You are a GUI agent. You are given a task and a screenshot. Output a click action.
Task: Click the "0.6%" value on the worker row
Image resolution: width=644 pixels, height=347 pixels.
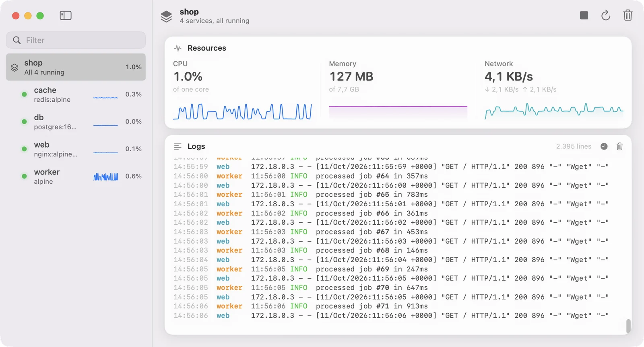click(134, 176)
